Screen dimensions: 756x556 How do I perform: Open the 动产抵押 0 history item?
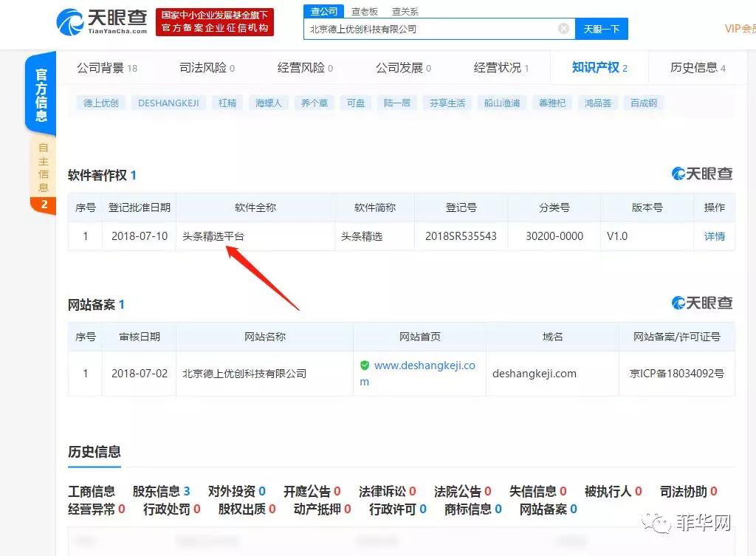322,509
